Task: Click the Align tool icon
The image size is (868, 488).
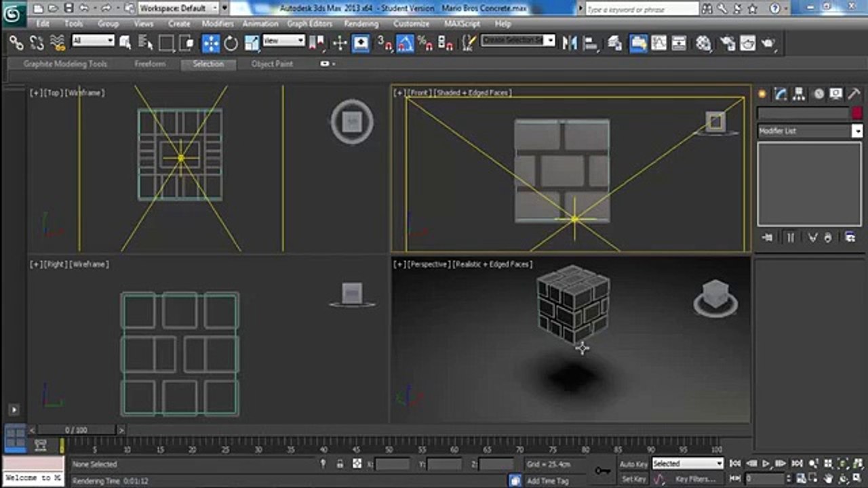Action: point(591,43)
